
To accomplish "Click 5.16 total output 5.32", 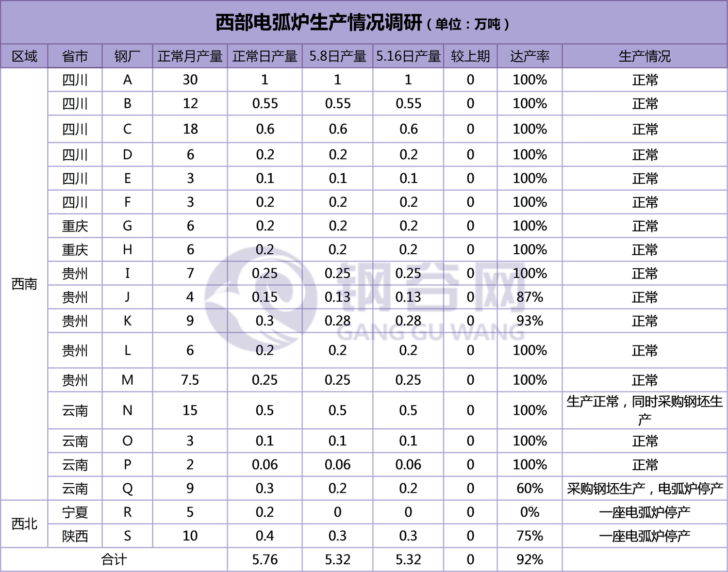I will pos(408,559).
